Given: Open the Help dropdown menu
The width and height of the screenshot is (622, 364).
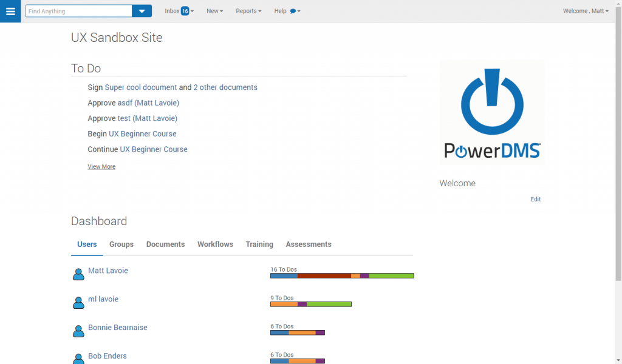Looking at the screenshot, I should click(287, 11).
